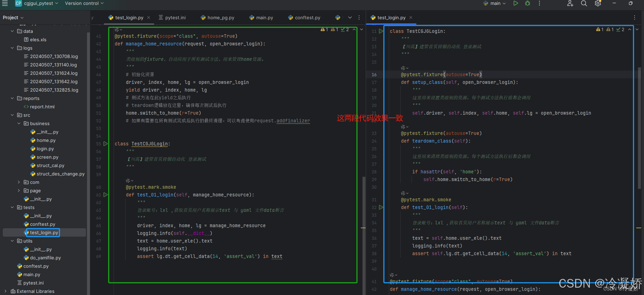The width and height of the screenshot is (644, 295).
Task: Switch to pytest.ini tab
Action: pos(172,17)
